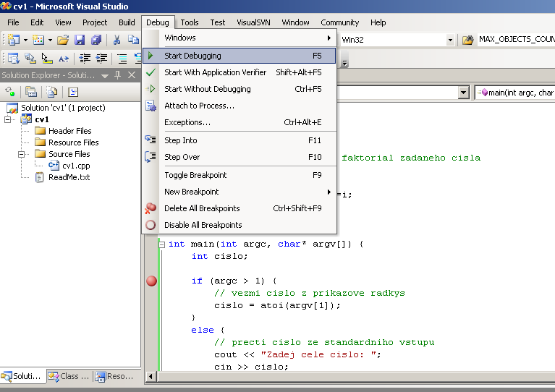555x392 pixels.
Task: Click the Display Object Member List icon
Action: click(14, 58)
